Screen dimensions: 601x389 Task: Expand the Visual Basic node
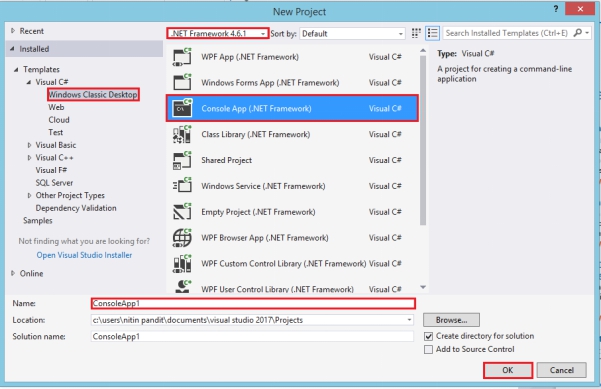(29, 145)
